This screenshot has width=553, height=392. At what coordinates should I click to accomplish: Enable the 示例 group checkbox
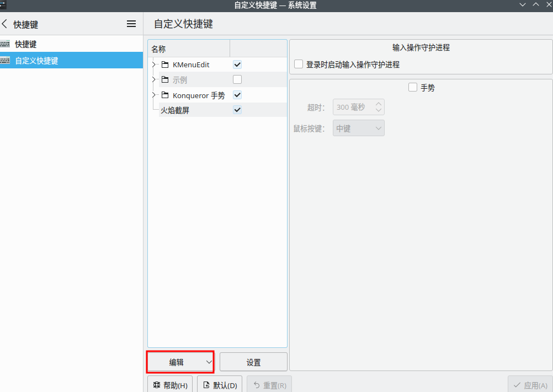(237, 79)
